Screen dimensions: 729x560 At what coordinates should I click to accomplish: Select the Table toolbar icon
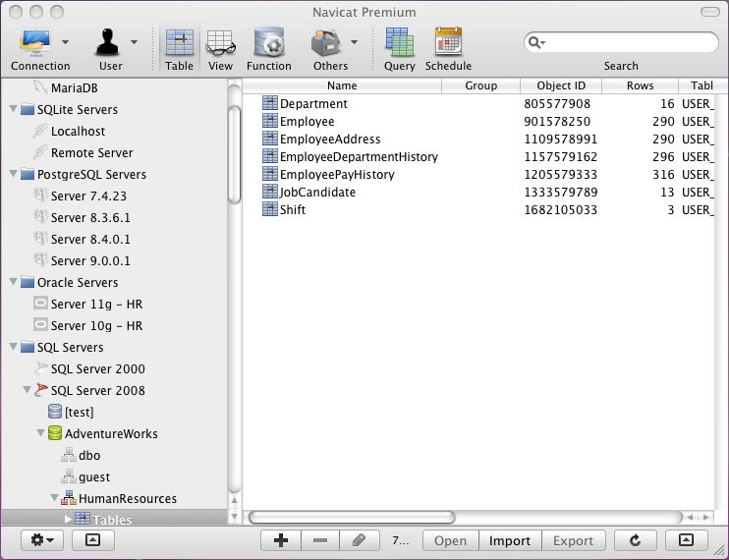tap(180, 43)
